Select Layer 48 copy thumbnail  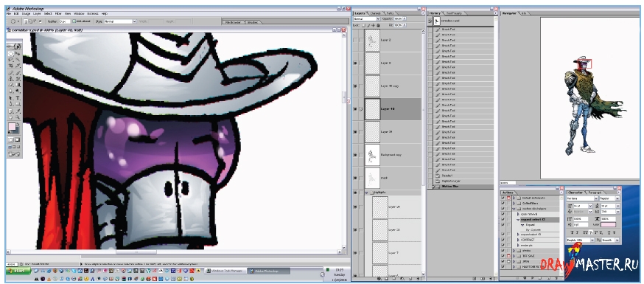(x=373, y=86)
